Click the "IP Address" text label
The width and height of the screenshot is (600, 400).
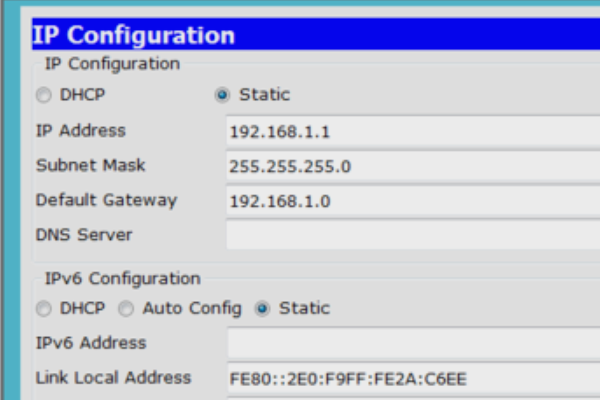81,131
